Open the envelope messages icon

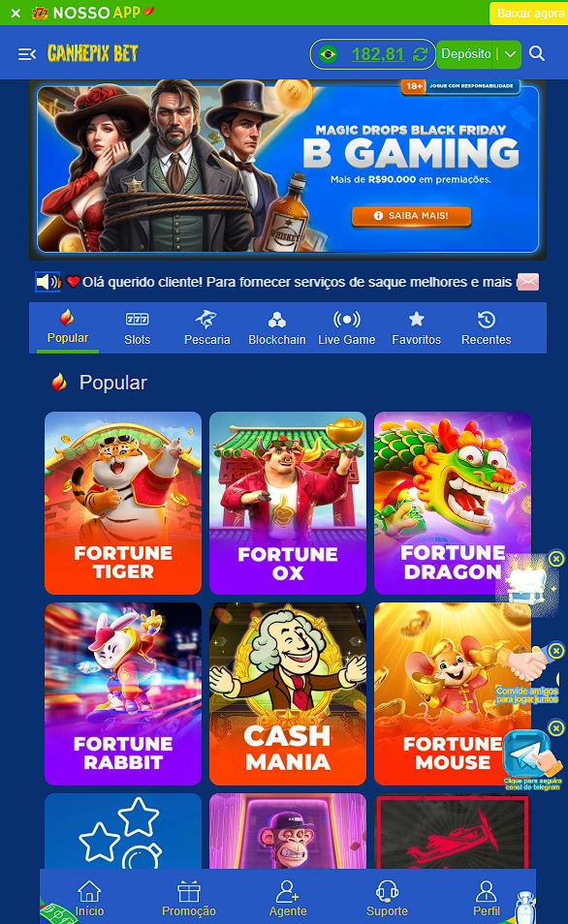tap(528, 282)
